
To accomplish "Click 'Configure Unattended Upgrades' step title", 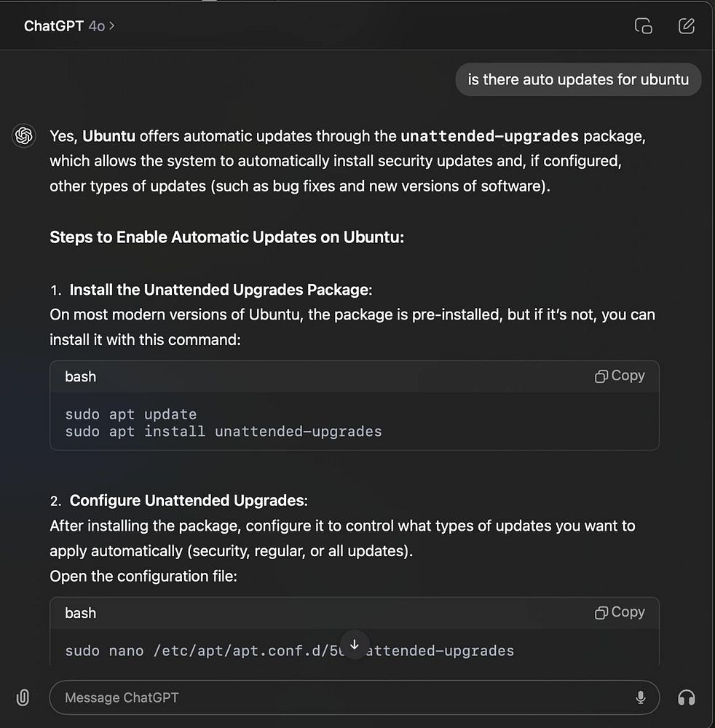I will click(x=188, y=501).
